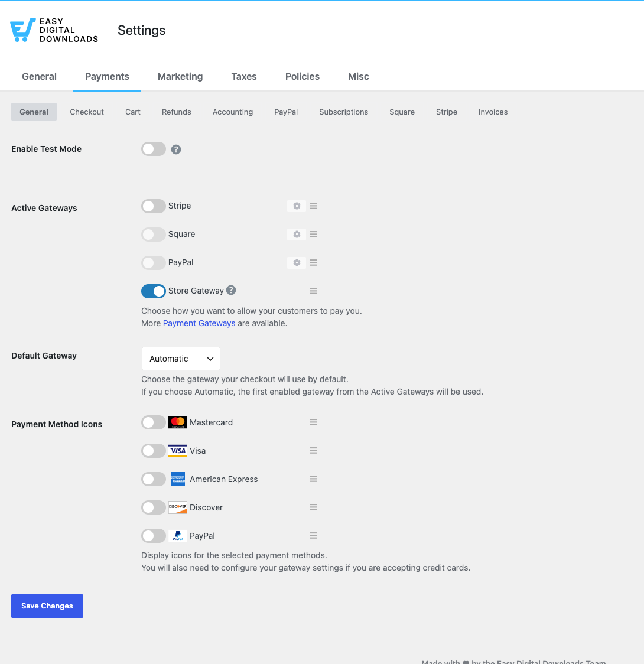
Task: Click the PayPal gateway reorder handle
Action: point(313,262)
